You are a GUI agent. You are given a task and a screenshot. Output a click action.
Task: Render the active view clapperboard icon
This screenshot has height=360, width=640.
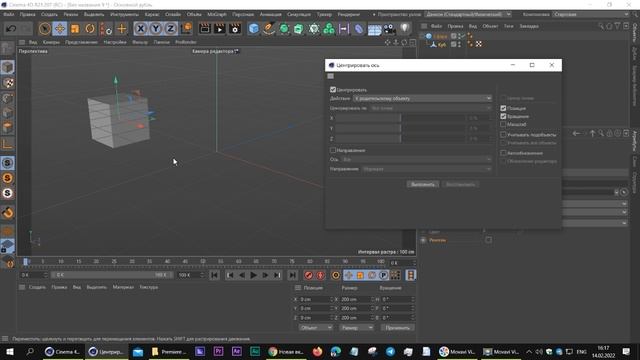pyautogui.click(x=204, y=29)
